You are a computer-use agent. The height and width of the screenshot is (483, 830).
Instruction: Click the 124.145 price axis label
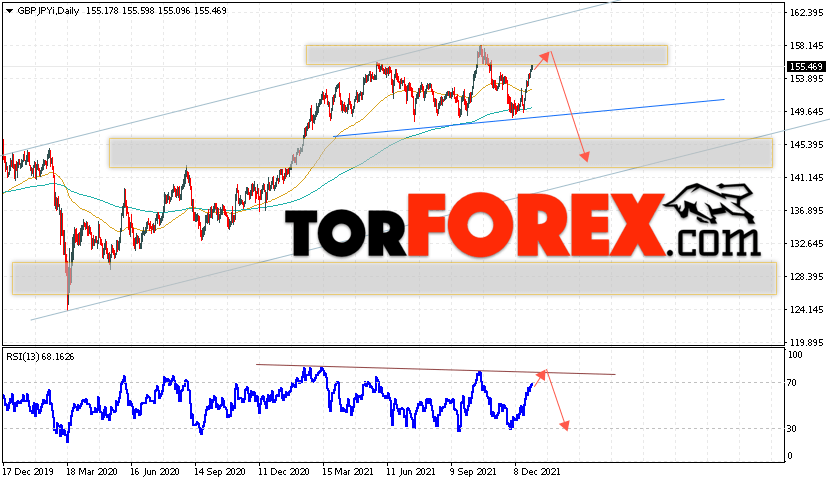click(x=806, y=310)
